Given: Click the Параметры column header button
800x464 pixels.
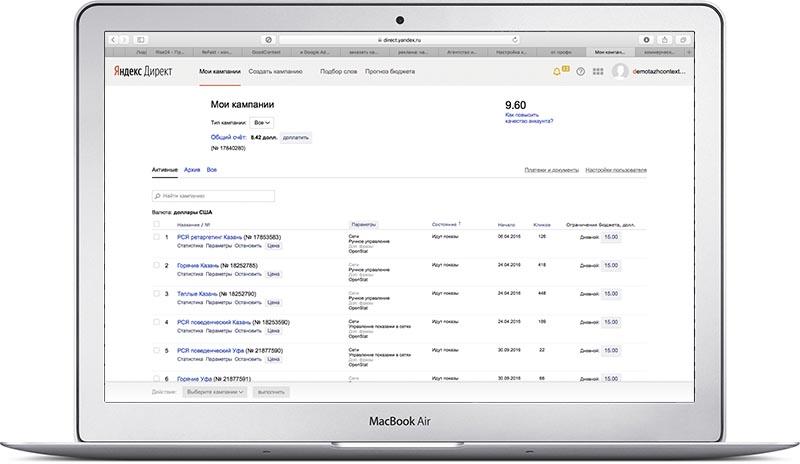Looking at the screenshot, I should coord(364,225).
